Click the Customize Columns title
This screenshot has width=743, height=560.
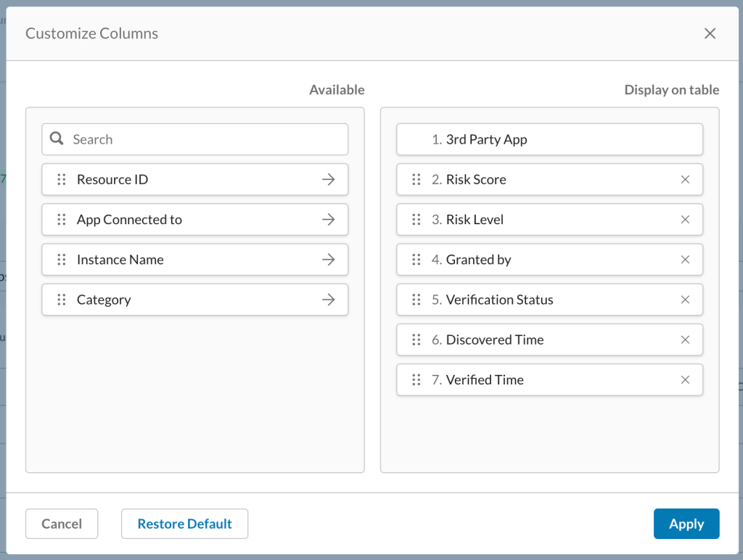point(92,33)
